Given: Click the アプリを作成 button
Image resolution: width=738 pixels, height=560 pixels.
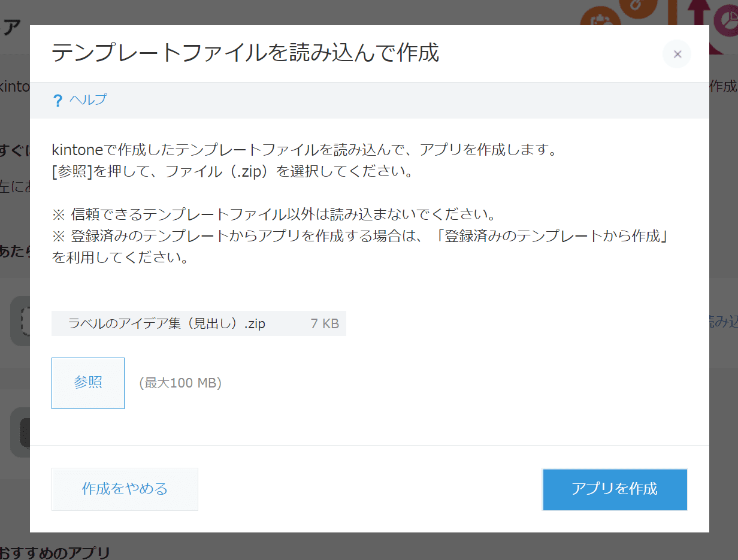Looking at the screenshot, I should coord(615,489).
